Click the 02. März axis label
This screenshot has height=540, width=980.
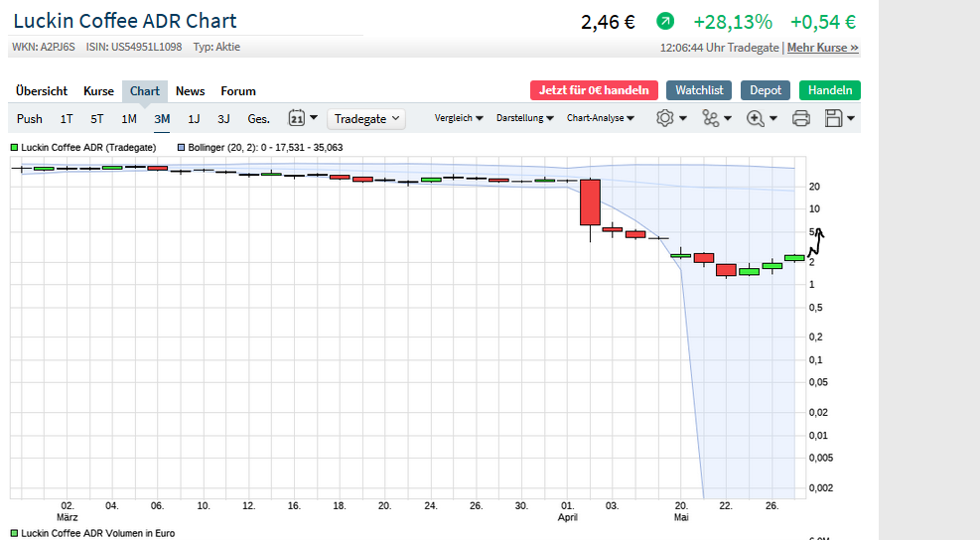(x=67, y=511)
